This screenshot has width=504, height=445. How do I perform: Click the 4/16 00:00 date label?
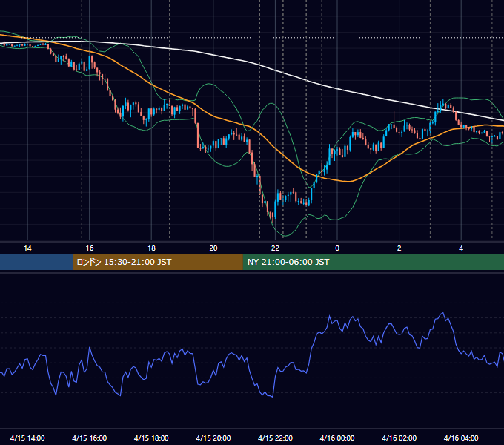coord(337,438)
